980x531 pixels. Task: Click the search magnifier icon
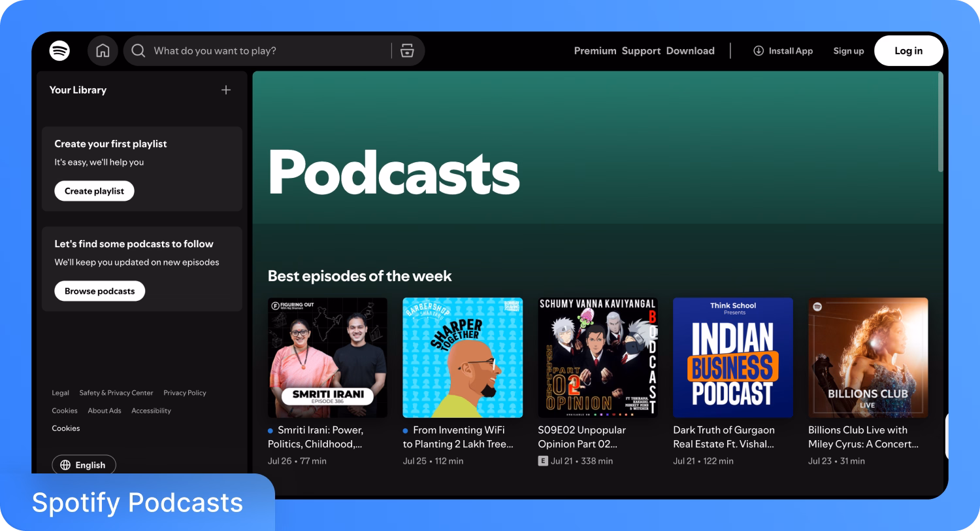pyautogui.click(x=139, y=50)
